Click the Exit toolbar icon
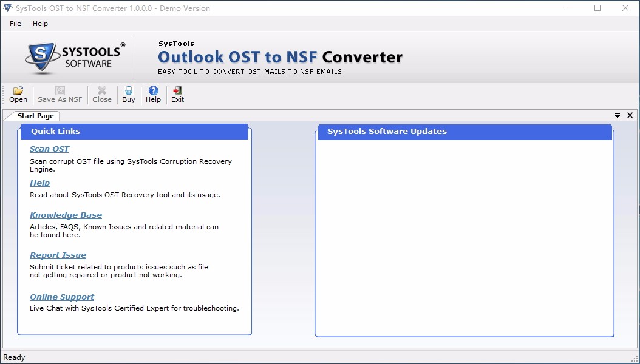The height and width of the screenshot is (364, 640). tap(177, 90)
